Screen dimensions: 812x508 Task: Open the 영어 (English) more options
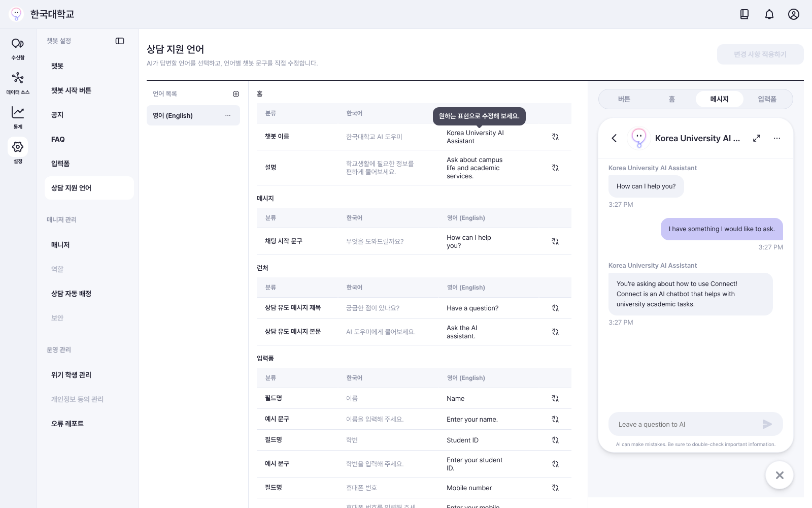228,115
